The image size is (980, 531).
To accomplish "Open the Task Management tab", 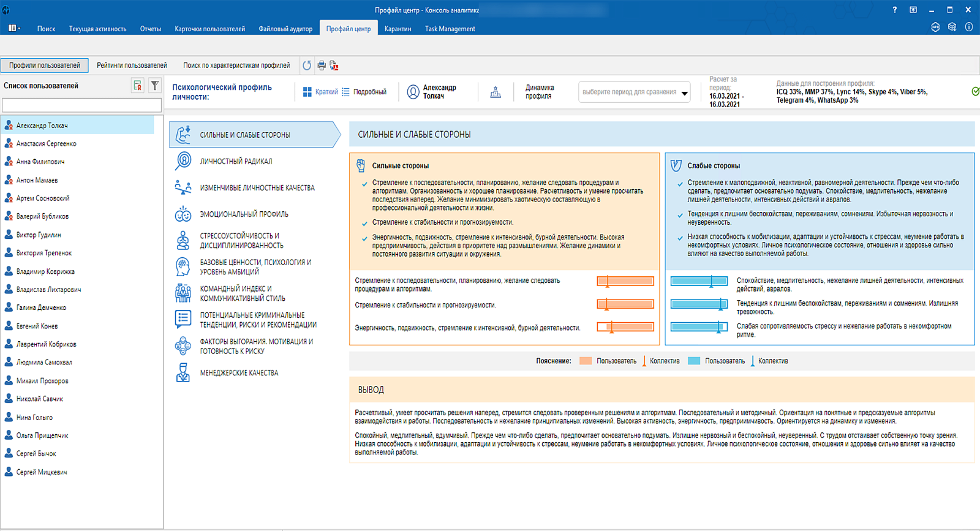I will (450, 29).
